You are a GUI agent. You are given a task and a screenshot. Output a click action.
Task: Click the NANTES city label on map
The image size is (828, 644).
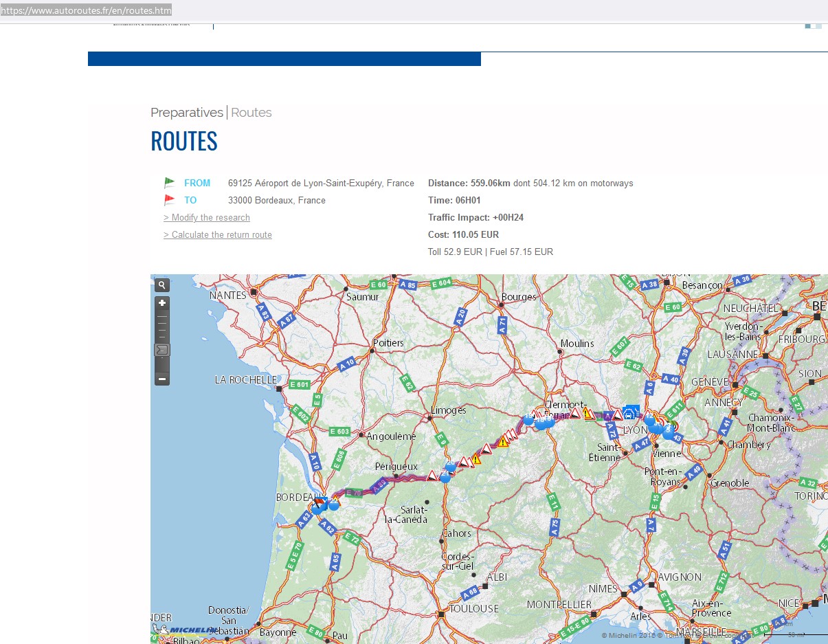tap(227, 295)
